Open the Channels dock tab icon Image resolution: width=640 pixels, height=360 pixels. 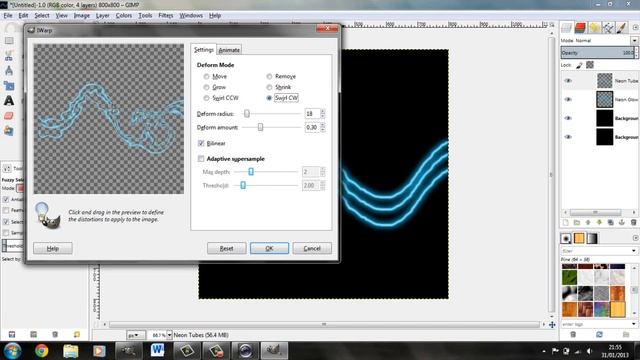pyautogui.click(x=580, y=27)
